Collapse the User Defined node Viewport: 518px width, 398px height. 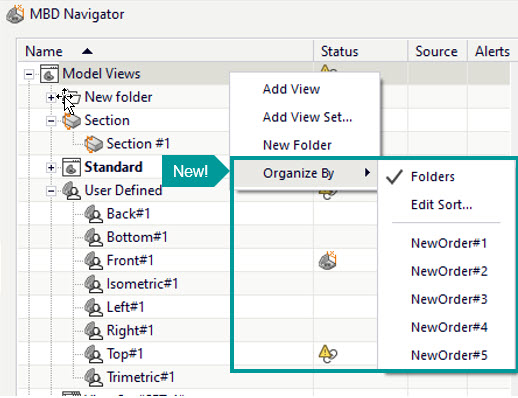click(51, 191)
